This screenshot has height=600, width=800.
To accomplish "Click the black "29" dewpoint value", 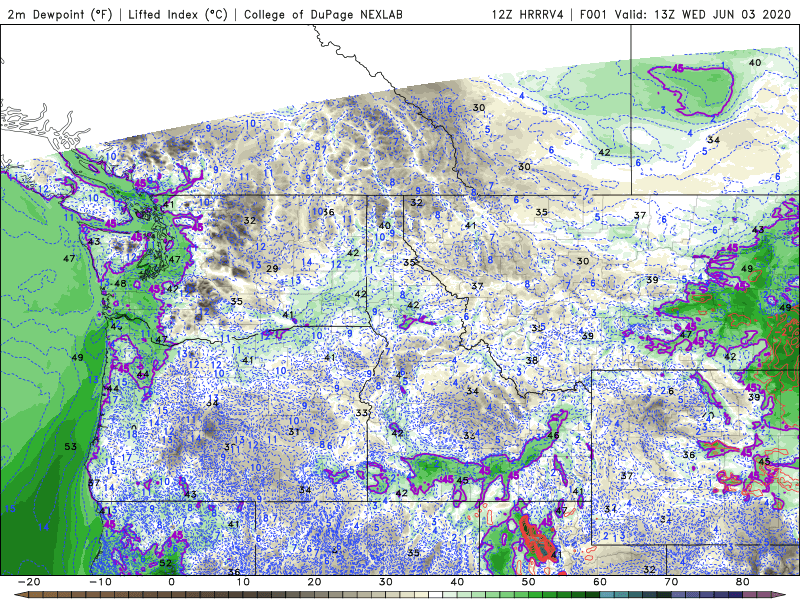I will point(272,268).
